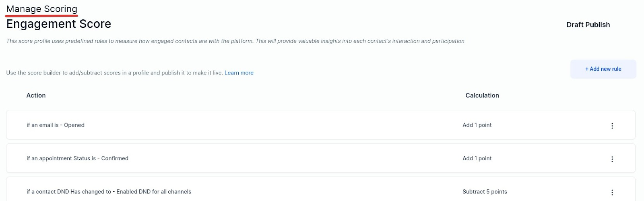Viewport: 644px width, 201px height.
Task: Click the 'Subtract 5 points' calculation
Action: 485,192
